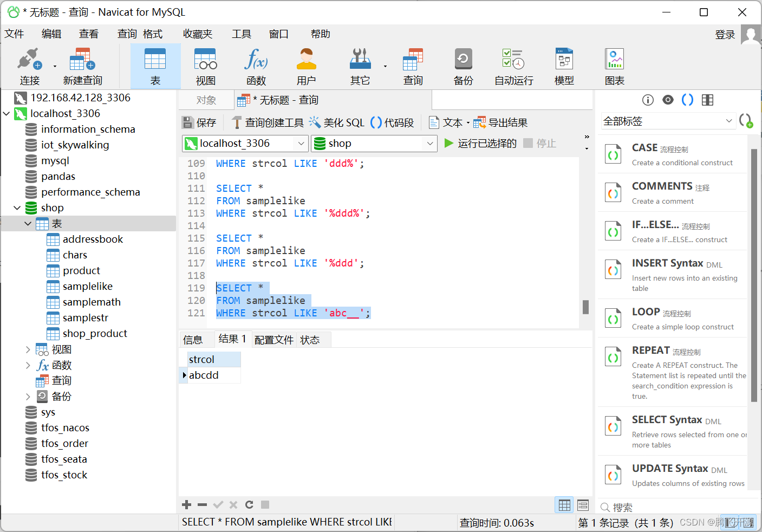
Task: Click the eye preview icon in right panel
Action: [668, 100]
